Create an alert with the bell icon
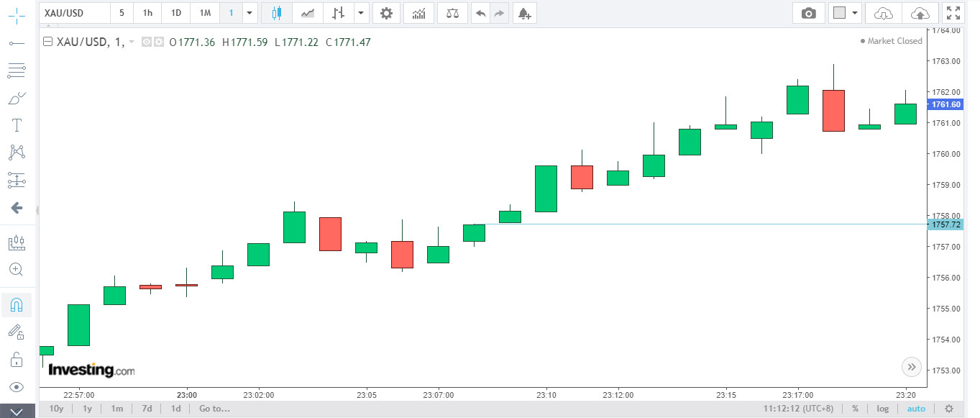This screenshot has width=980, height=418. pos(524,13)
